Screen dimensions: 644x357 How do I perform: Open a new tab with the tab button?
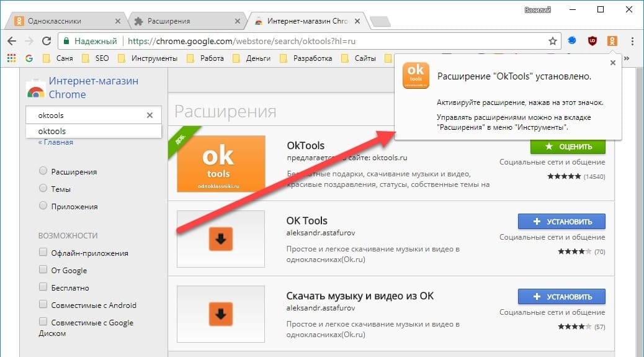[380, 22]
